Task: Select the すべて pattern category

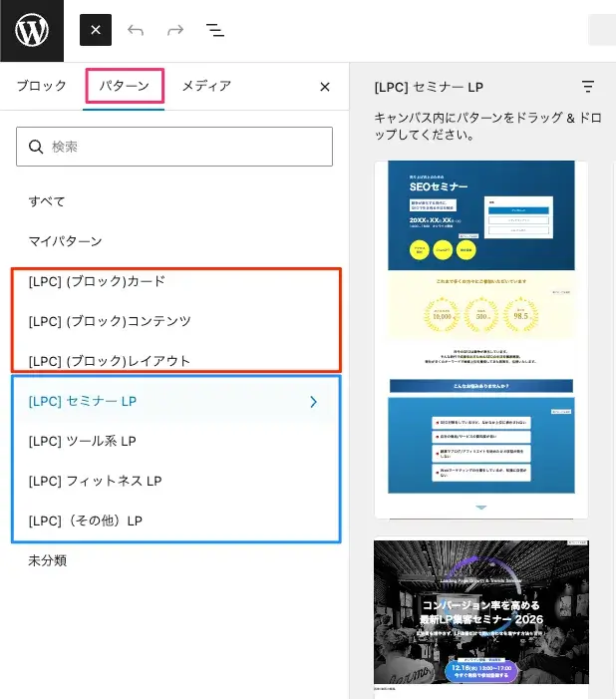Action: [x=47, y=201]
